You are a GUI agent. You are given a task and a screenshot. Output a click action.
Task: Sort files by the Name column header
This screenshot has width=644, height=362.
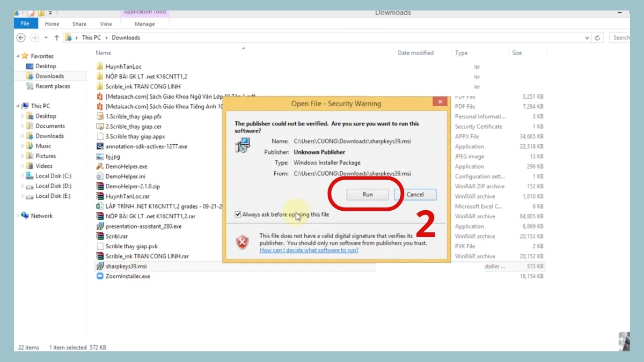point(104,53)
